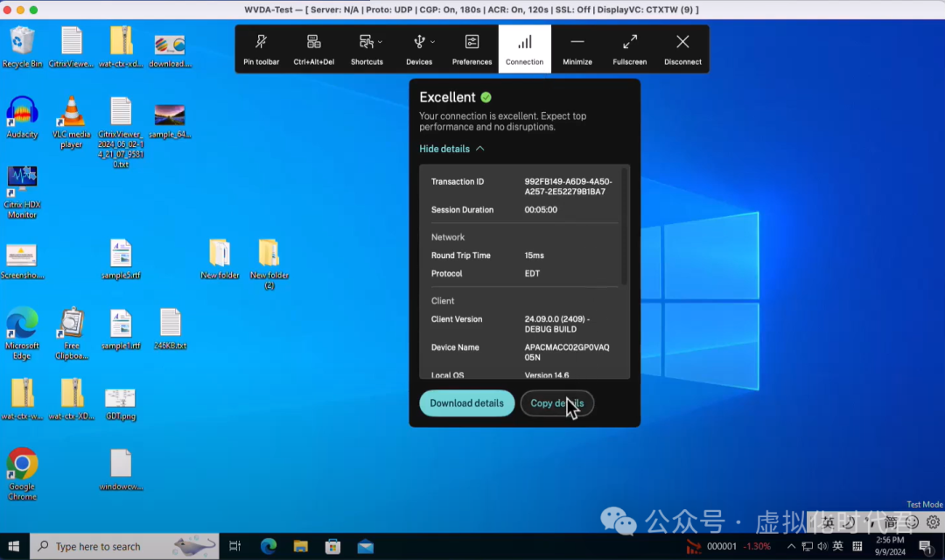Select the Citrix HDX Monitor shortcut
945x560 pixels.
22,192
